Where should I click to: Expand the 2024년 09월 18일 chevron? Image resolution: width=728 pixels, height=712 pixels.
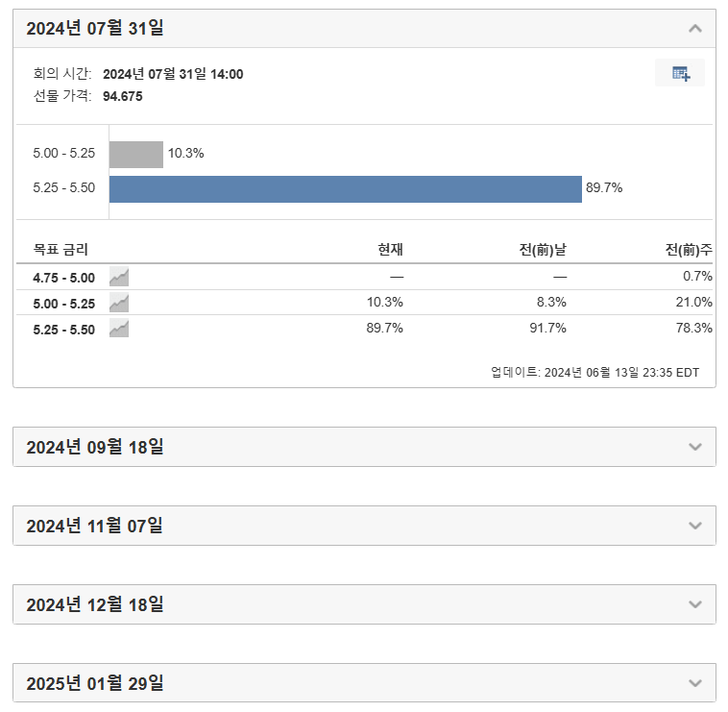click(x=695, y=447)
